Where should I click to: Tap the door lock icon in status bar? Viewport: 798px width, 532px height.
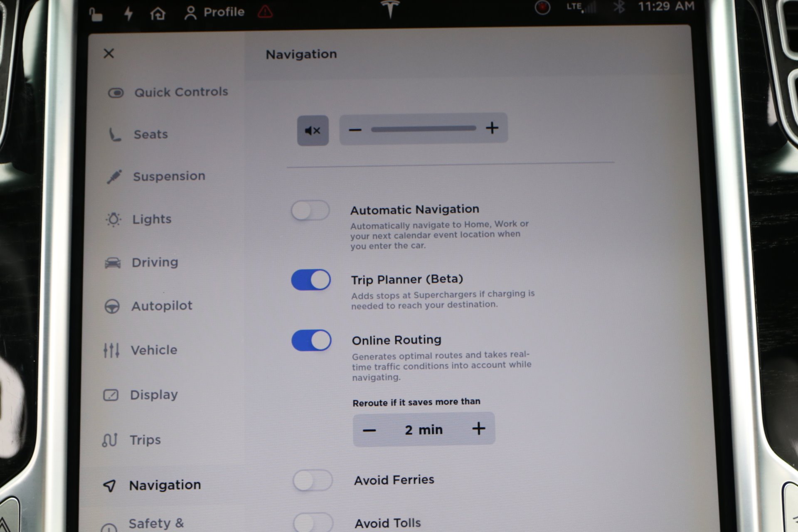point(96,15)
